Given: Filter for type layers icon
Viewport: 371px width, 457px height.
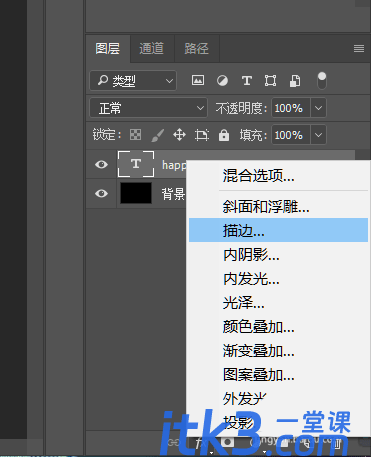Looking at the screenshot, I should 247,81.
